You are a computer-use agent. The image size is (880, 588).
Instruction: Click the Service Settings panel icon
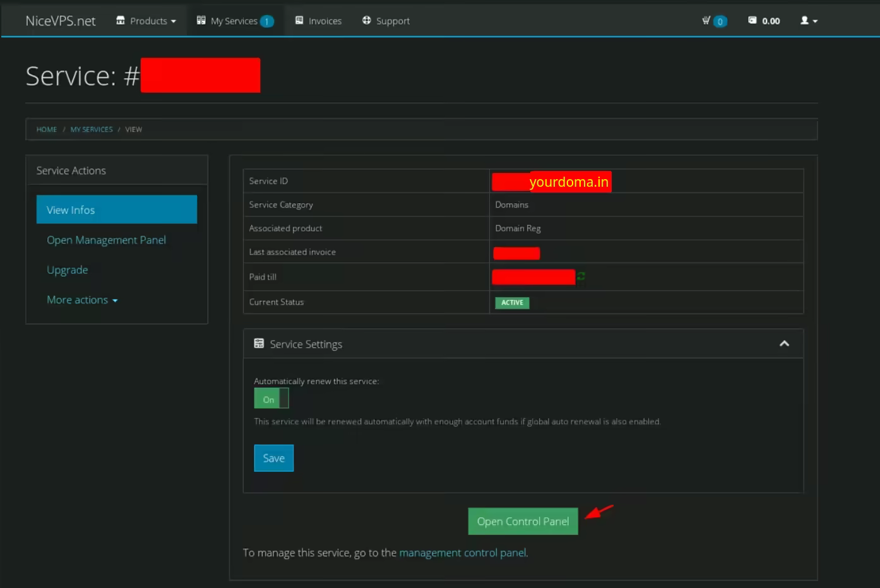(259, 344)
